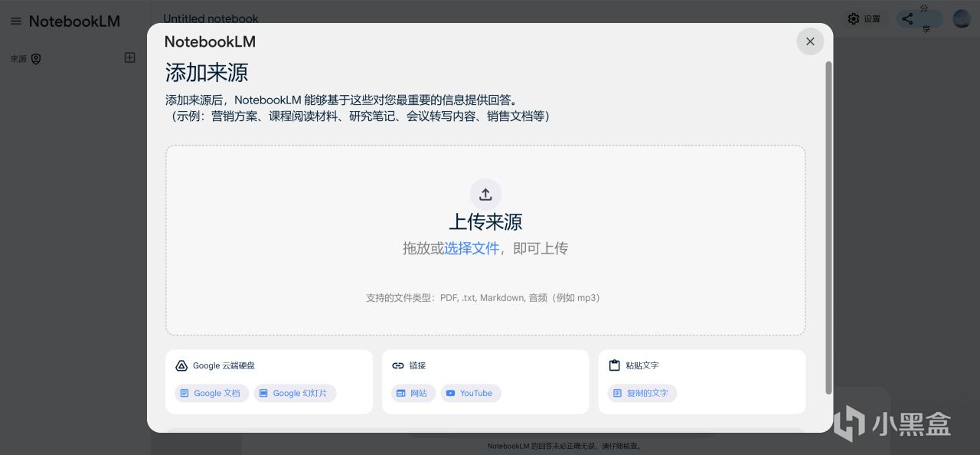Click the add source plus icon in sidebar
The width and height of the screenshot is (980, 455).
point(130,57)
